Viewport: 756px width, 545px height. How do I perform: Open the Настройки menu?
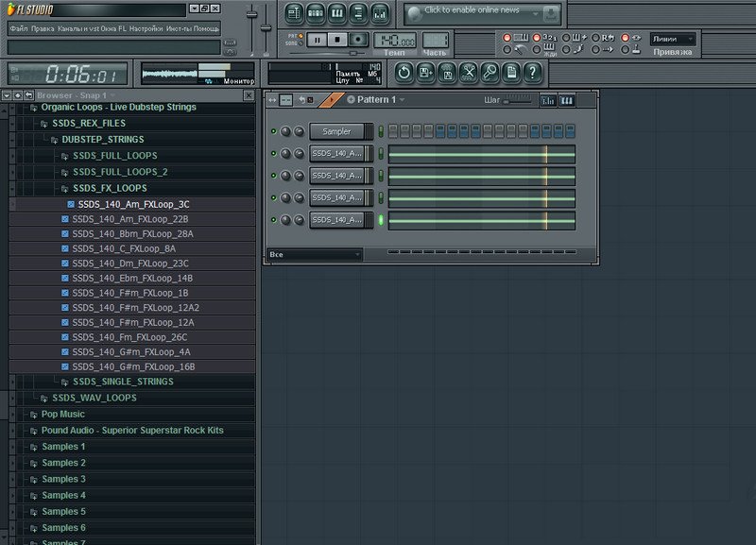point(146,28)
